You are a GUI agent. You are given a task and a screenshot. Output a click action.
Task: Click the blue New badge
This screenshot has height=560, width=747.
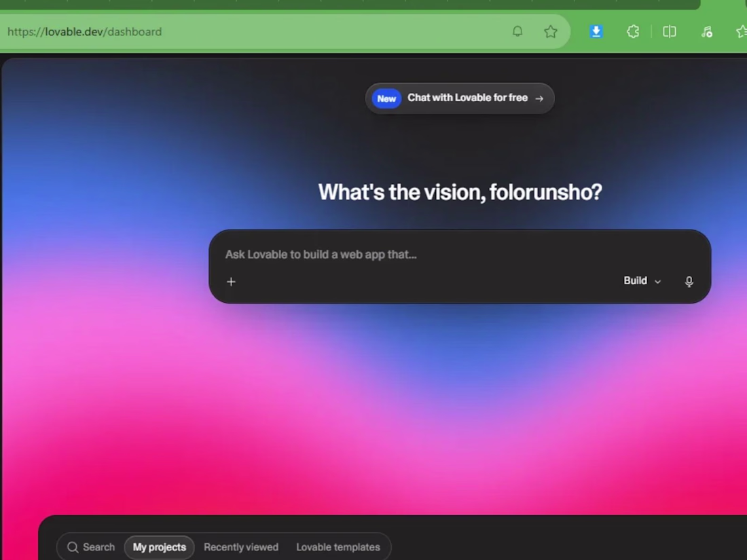pos(386,98)
